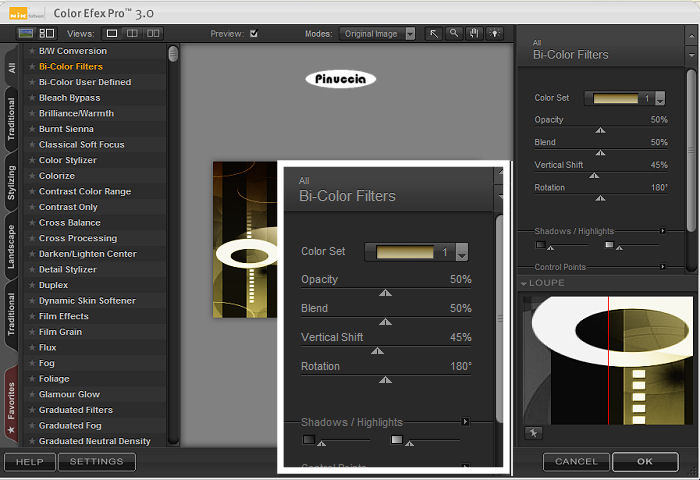This screenshot has width=700, height=480.
Task: Click the star beside Graduated Filters
Action: [32, 410]
